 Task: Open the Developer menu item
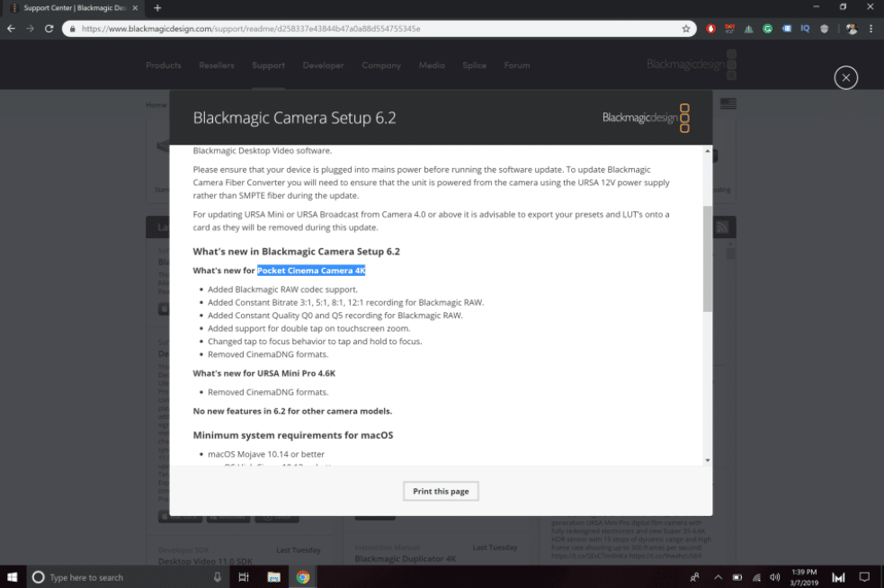(323, 66)
